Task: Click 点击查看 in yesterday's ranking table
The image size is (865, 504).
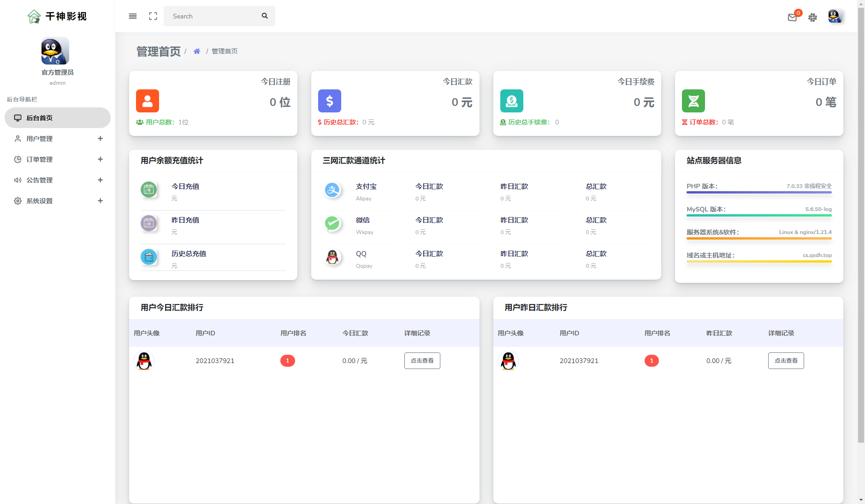Action: pos(786,361)
